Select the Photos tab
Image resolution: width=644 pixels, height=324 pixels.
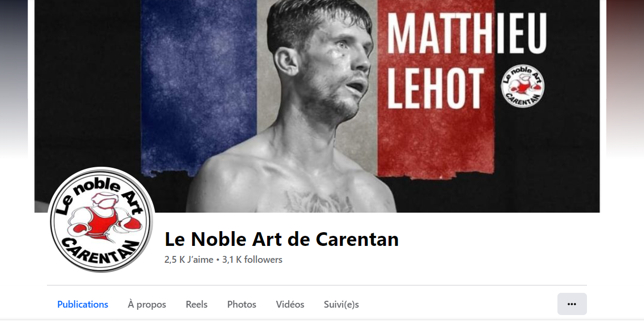click(242, 304)
